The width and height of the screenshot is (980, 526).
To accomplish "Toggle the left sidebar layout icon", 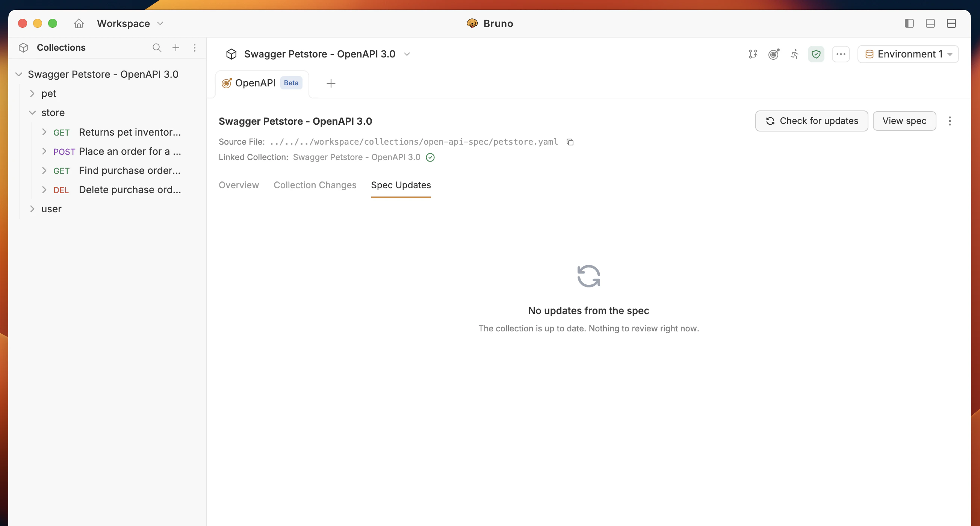I will [x=909, y=24].
